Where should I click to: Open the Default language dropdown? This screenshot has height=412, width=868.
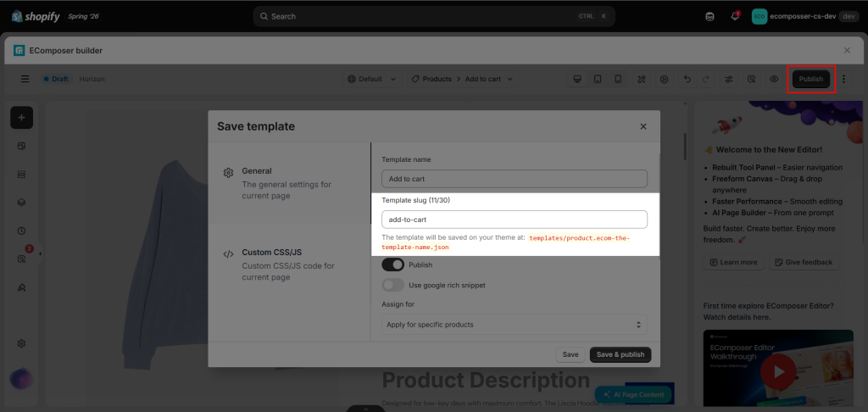[x=373, y=79]
